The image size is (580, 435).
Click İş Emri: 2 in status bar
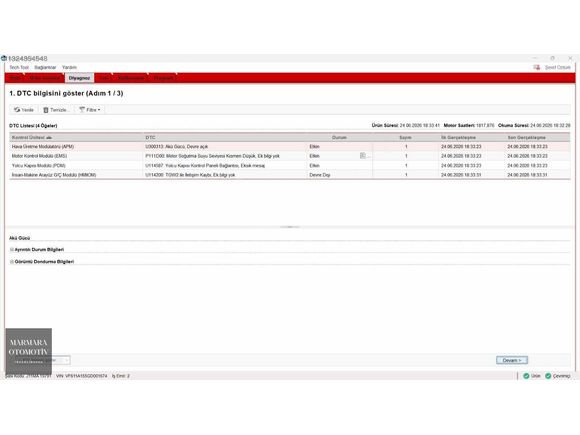coord(121,376)
